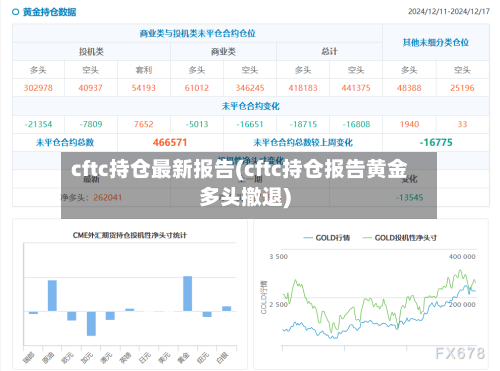Click the 欧元 bar in the bar chart

point(72,316)
